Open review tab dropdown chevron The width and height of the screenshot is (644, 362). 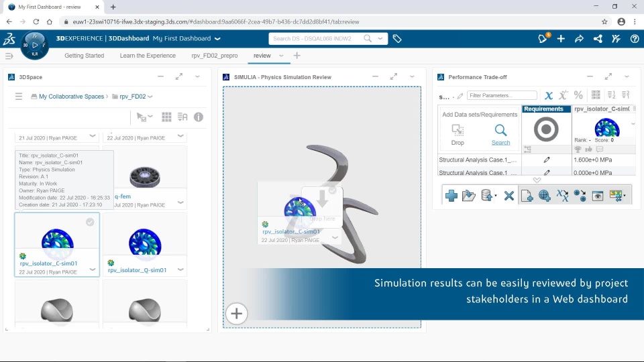tap(281, 56)
